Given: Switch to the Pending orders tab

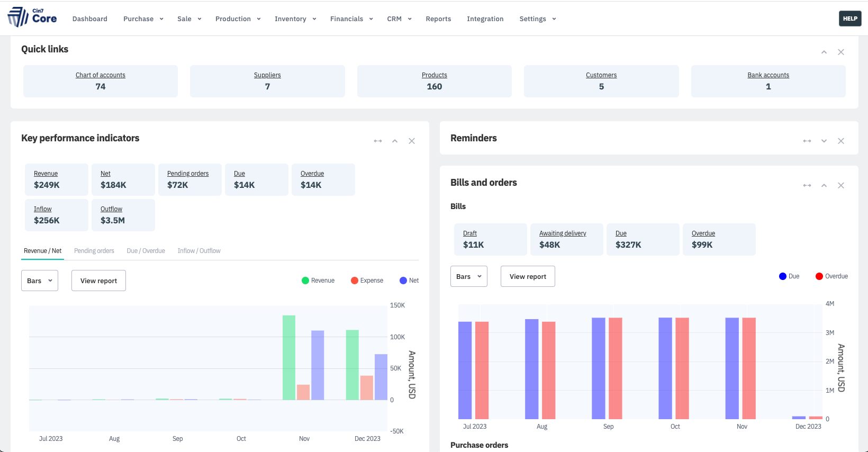Looking at the screenshot, I should 94,251.
